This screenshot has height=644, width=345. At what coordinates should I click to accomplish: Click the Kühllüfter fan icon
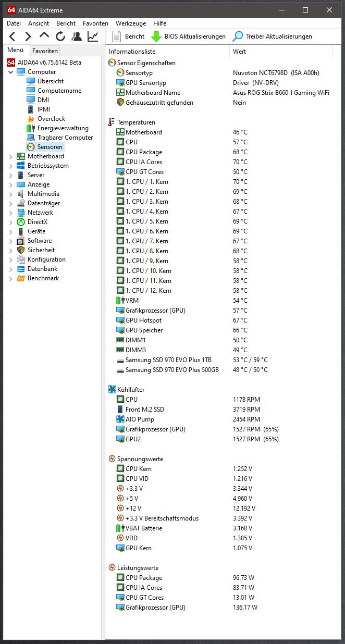(x=112, y=390)
